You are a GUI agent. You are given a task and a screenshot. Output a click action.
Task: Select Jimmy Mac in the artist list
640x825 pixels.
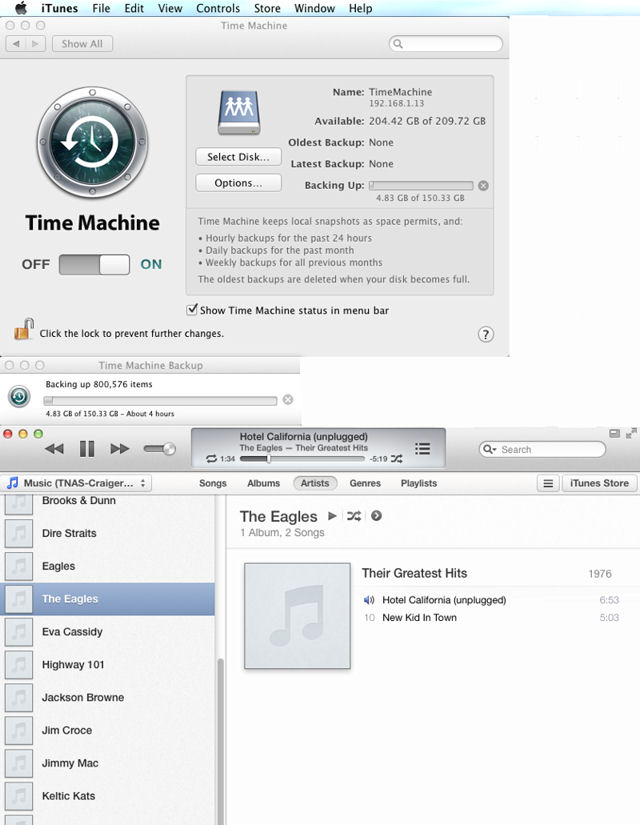[107, 763]
